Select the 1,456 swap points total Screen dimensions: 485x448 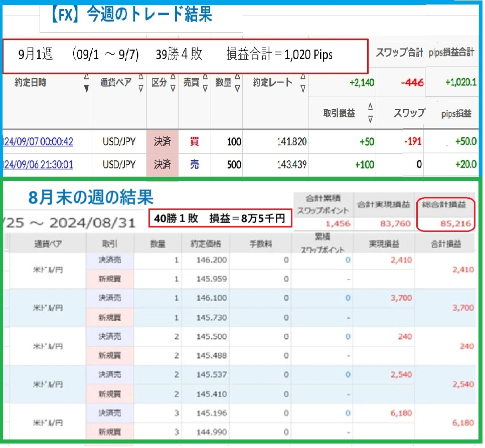tap(338, 223)
